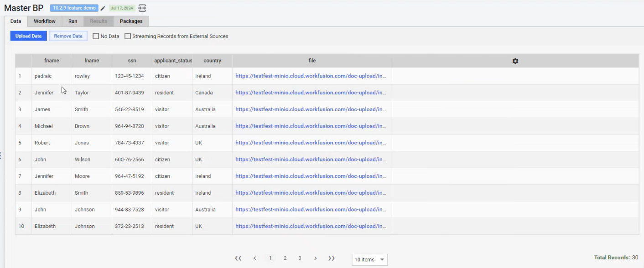Click the Remove Data button
The image size is (644, 268).
click(68, 36)
